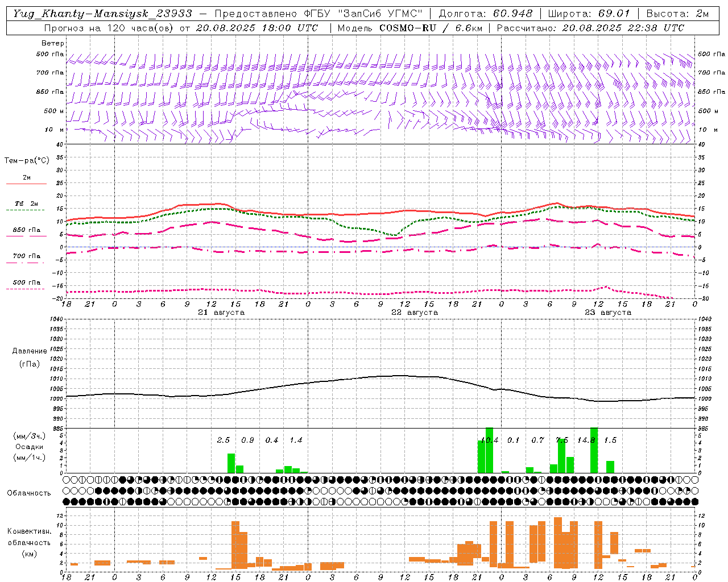The width and height of the screenshot is (728, 582).
Task: Click the 1.5 precipitation total
Action: coord(610,440)
